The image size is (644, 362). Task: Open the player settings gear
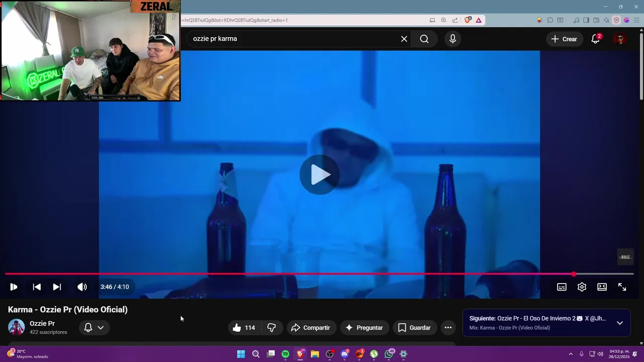pos(582,287)
